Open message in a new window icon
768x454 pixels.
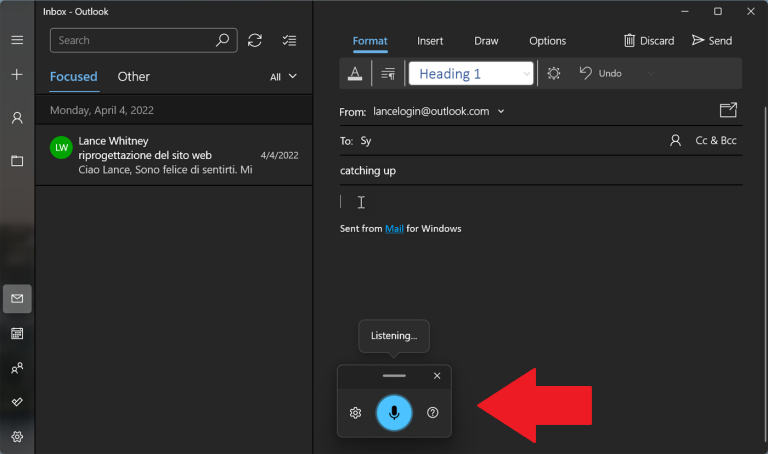click(x=728, y=110)
